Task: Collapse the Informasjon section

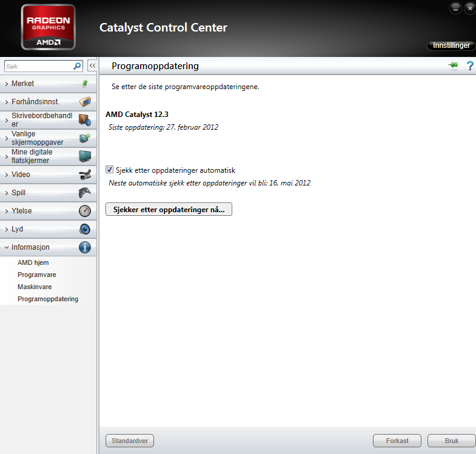Action: 7,247
